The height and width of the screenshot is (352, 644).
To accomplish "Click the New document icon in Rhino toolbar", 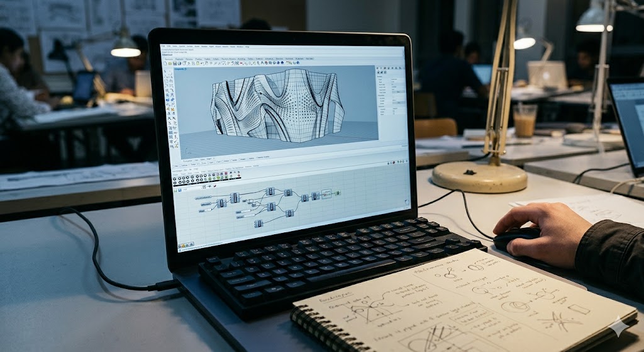I will 165,64.
